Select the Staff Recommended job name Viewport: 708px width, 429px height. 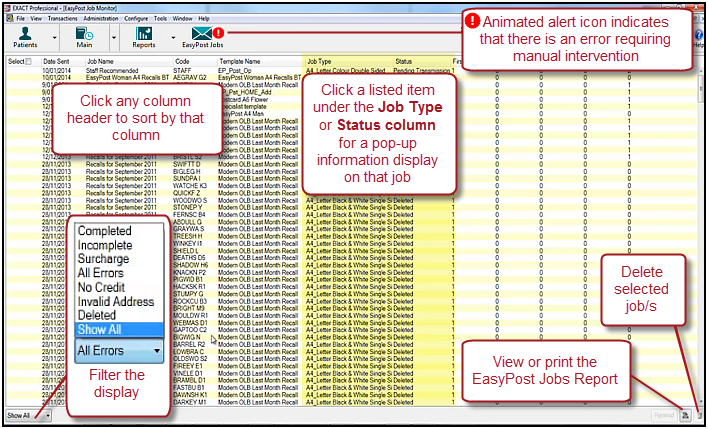[112, 71]
